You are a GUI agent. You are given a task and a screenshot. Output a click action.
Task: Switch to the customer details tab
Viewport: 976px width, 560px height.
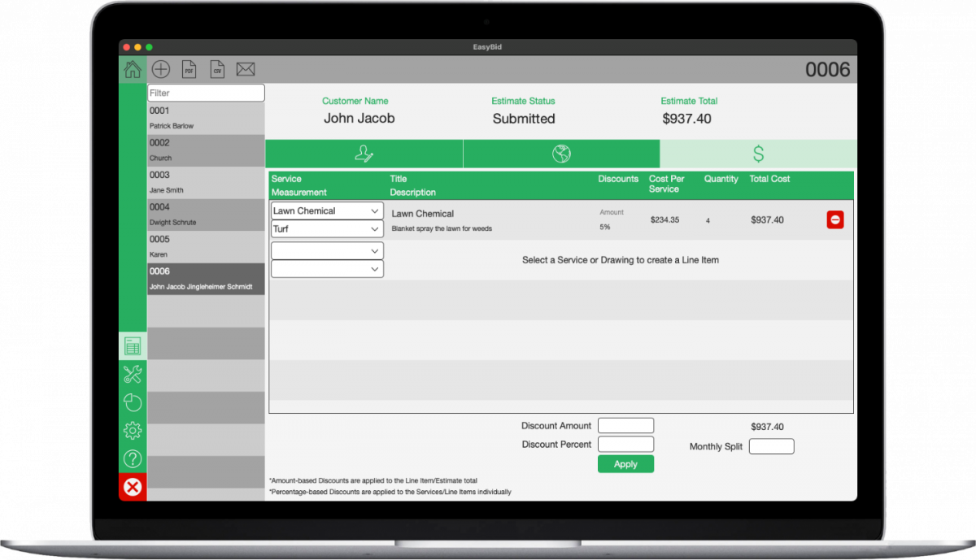[364, 153]
